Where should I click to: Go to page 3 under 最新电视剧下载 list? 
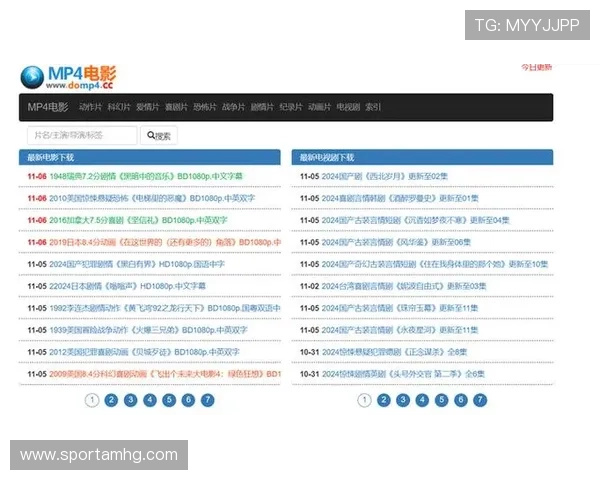(403, 400)
